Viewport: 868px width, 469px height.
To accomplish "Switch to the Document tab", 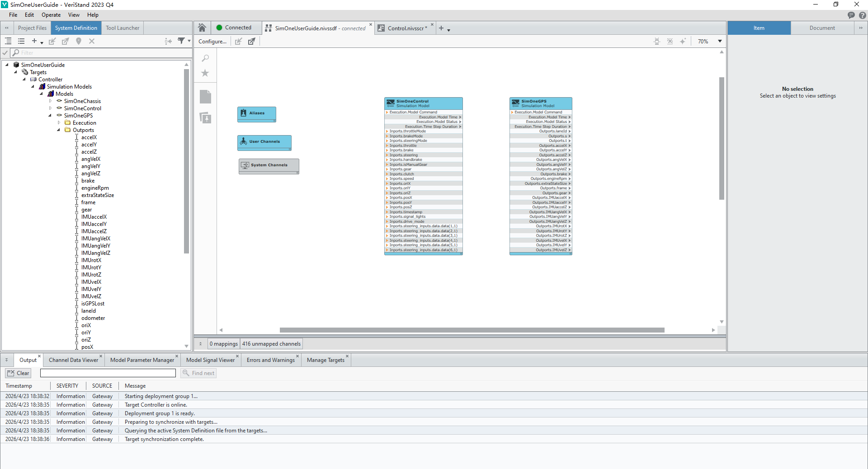I will click(x=822, y=28).
